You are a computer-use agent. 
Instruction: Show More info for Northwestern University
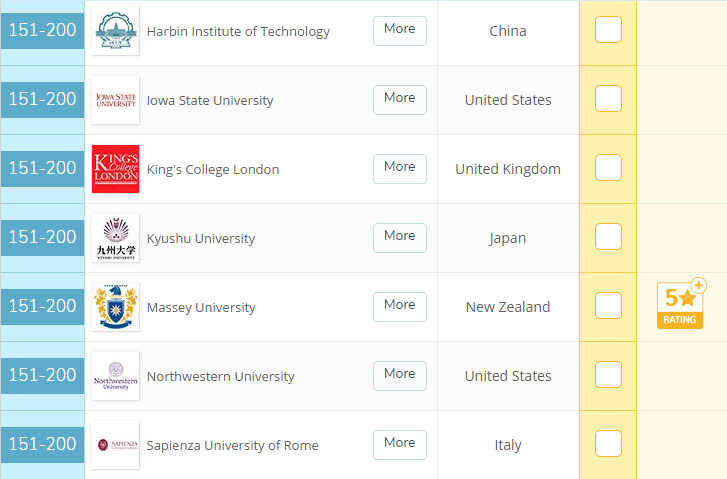tap(399, 375)
